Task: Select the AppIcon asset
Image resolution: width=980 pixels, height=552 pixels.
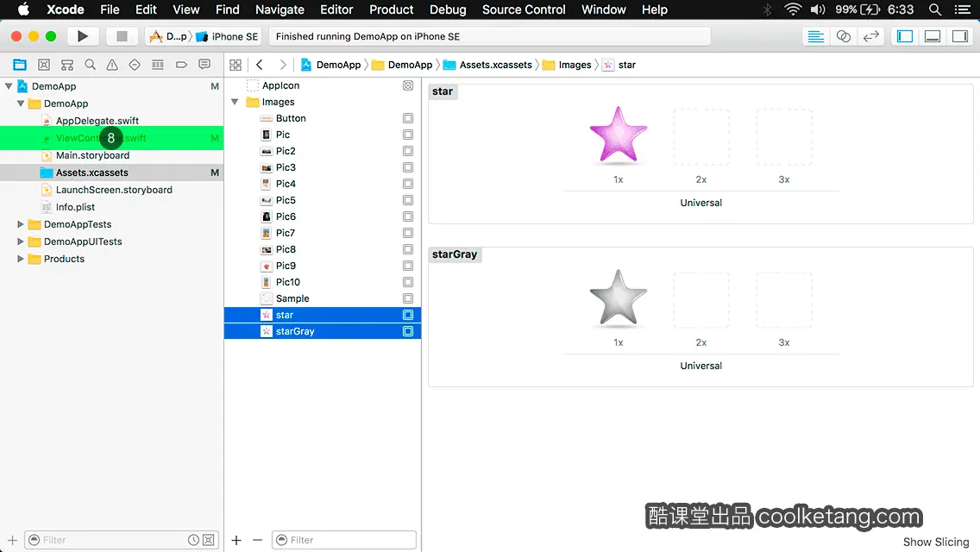Action: [323, 85]
